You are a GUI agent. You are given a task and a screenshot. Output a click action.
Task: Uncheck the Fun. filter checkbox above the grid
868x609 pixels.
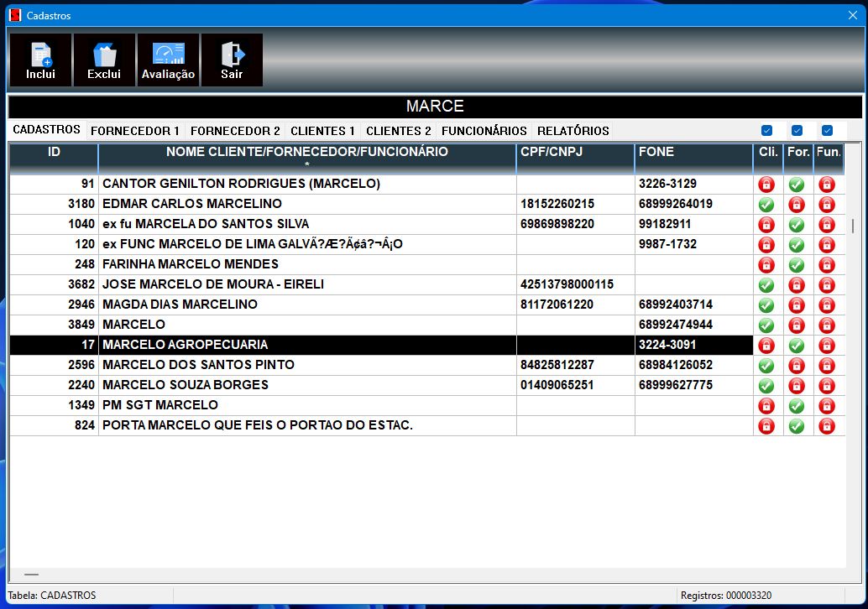click(827, 131)
